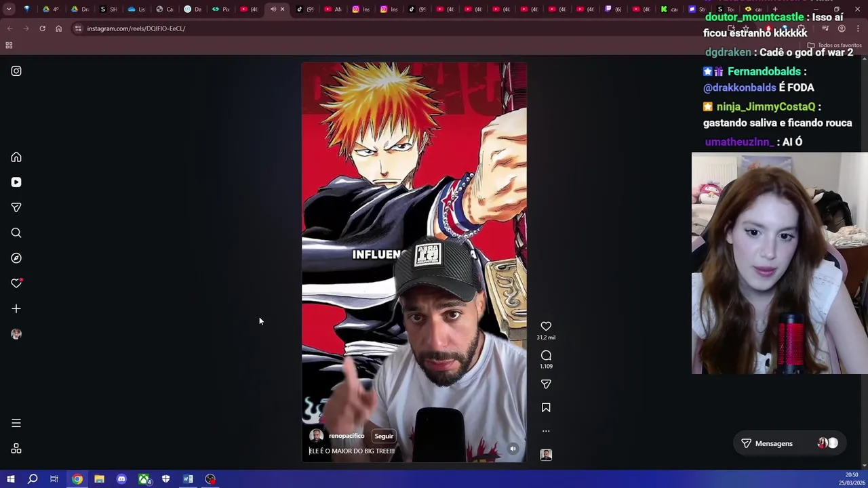
Task: Open OBS Studio on taskbar
Action: click(210, 479)
